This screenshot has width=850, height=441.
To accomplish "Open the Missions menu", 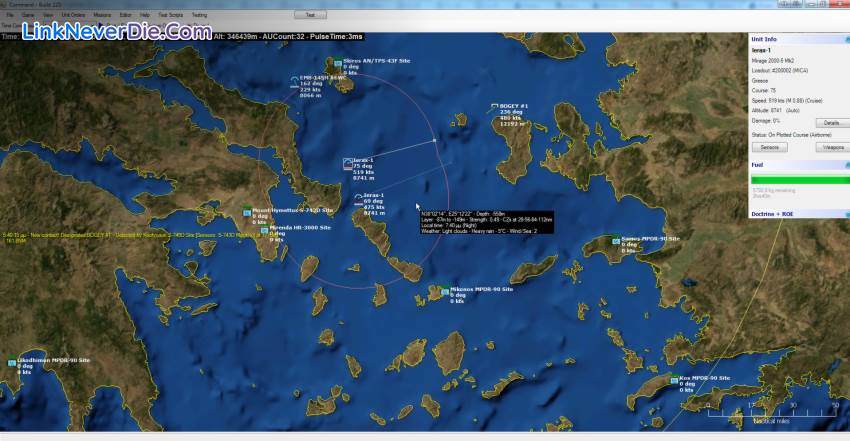I will 102,15.
